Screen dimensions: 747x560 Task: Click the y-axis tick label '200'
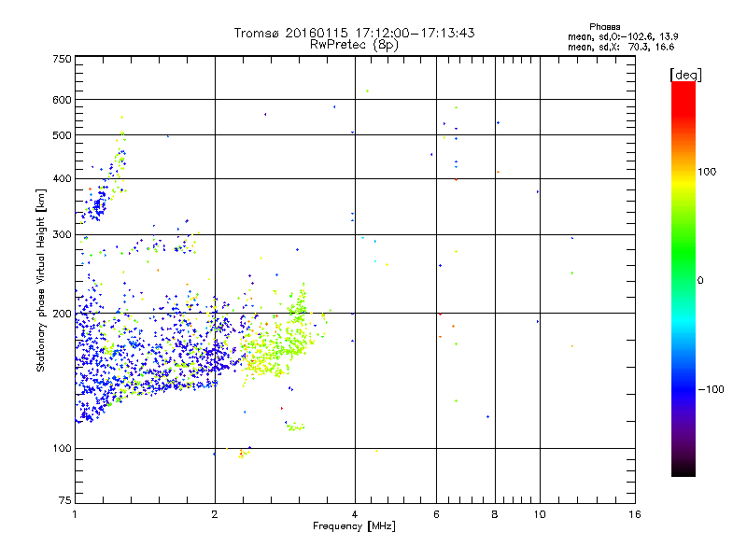(63, 314)
